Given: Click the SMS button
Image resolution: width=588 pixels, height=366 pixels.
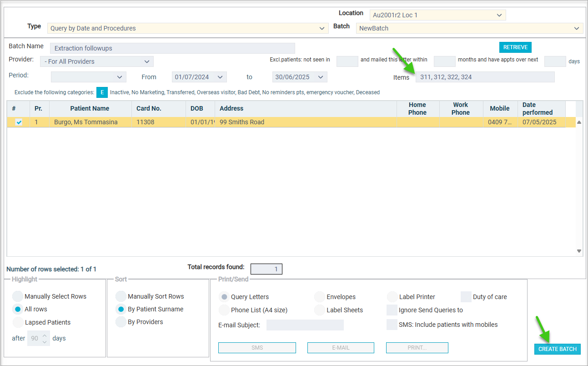Looking at the screenshot, I should (257, 348).
